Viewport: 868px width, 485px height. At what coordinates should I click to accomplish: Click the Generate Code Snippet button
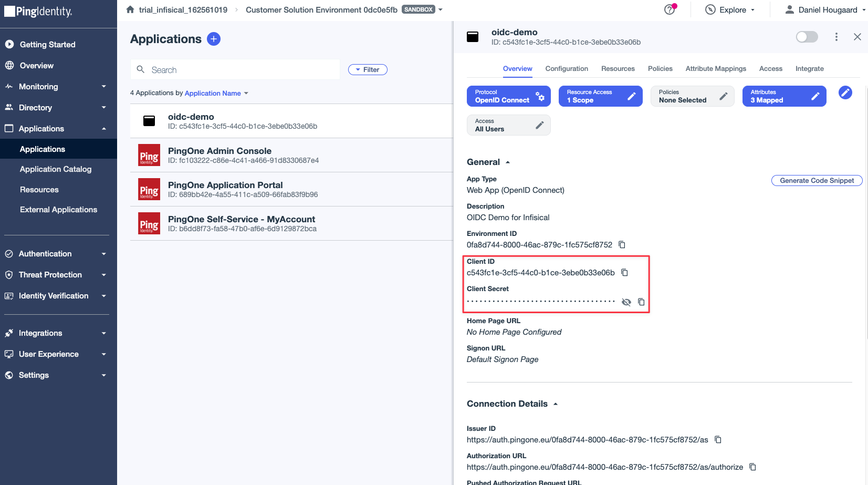pos(817,180)
